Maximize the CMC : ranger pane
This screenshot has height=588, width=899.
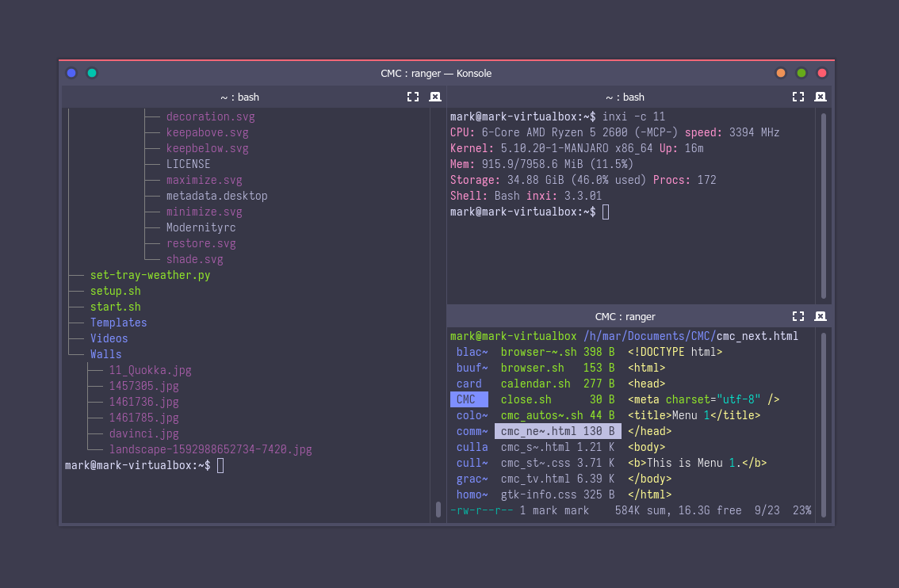798,316
